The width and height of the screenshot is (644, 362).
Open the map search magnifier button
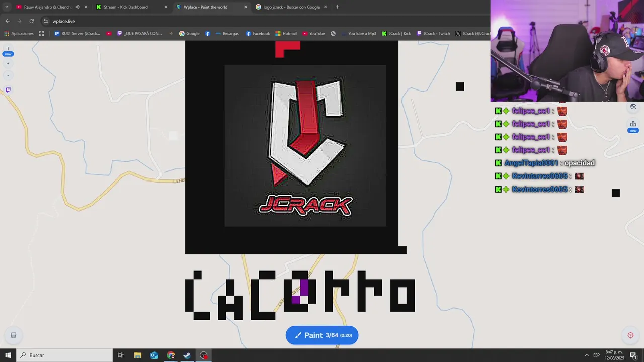point(633,107)
